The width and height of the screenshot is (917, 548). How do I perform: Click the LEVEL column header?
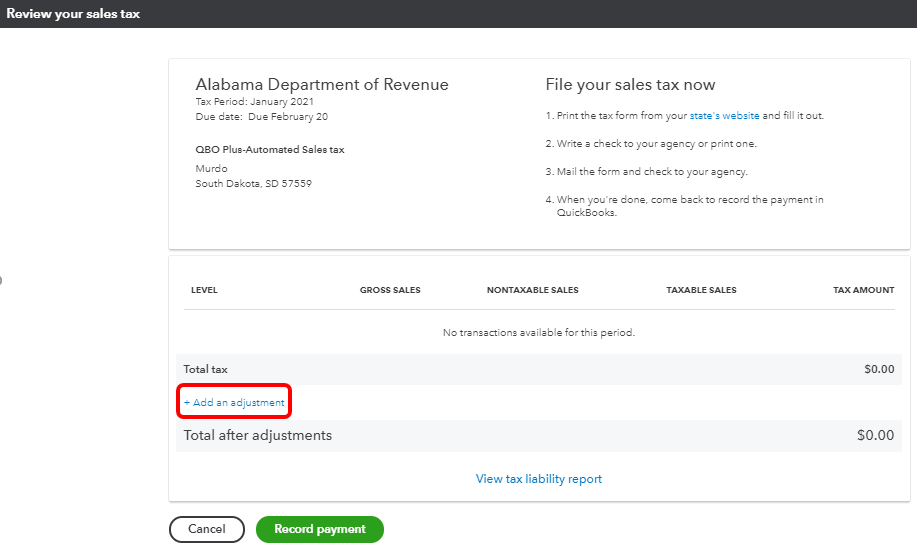click(204, 290)
